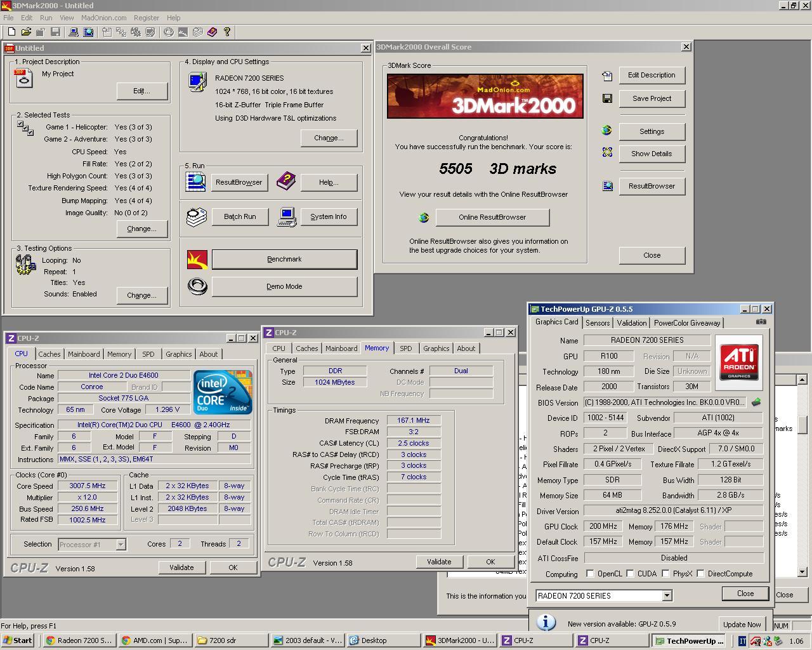Click the globe icon beside Settings

(x=607, y=130)
